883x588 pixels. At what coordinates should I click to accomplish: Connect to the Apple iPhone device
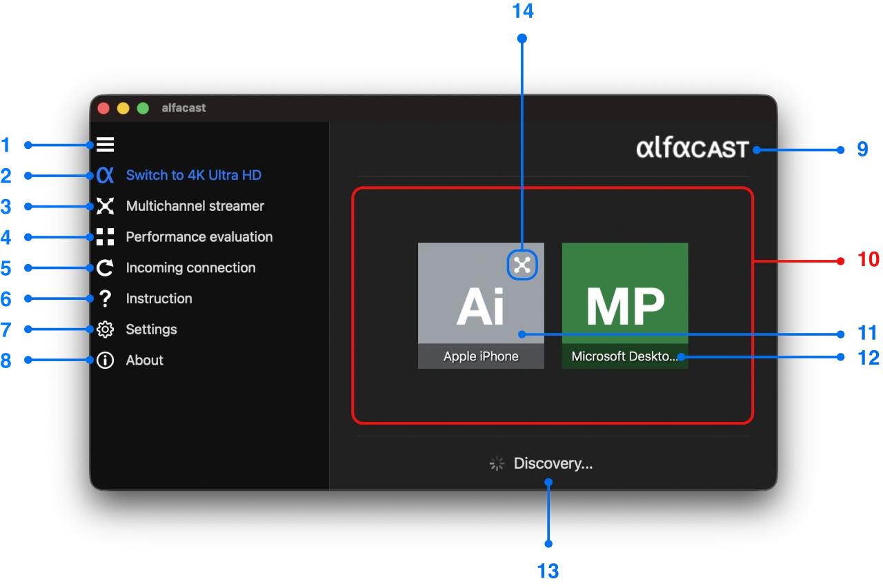click(481, 306)
